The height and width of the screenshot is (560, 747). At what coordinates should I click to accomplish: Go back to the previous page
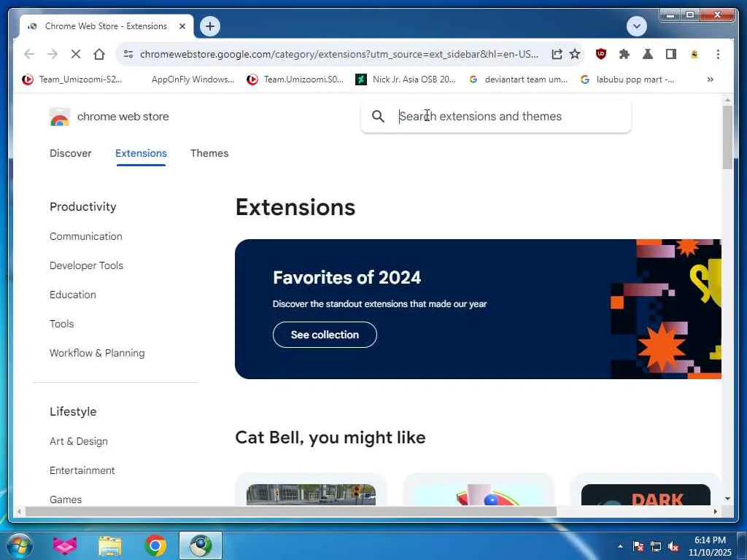29,54
